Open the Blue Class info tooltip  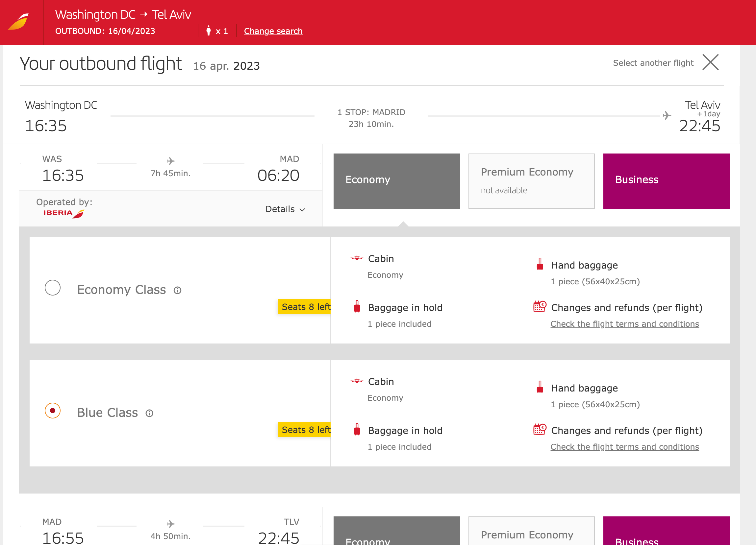150,413
